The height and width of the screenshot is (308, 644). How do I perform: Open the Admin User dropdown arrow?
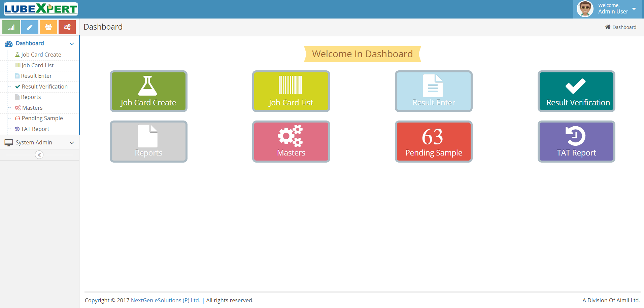click(x=634, y=9)
